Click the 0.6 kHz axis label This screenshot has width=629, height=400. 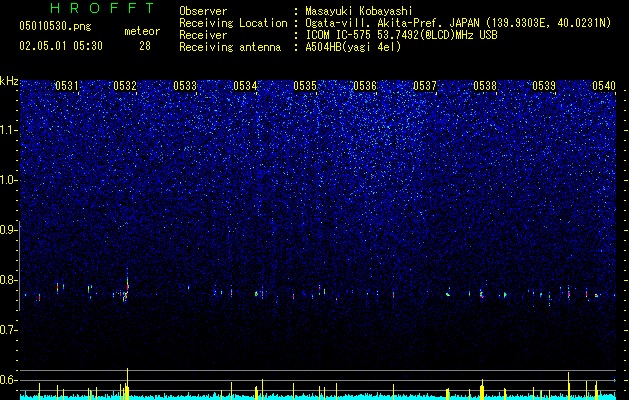tap(8, 380)
